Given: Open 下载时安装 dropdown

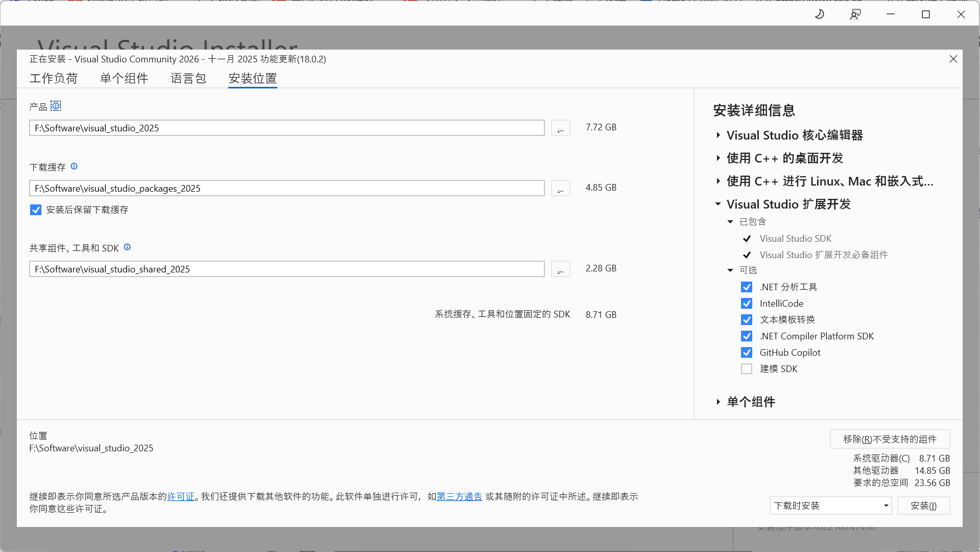Looking at the screenshot, I should 830,506.
